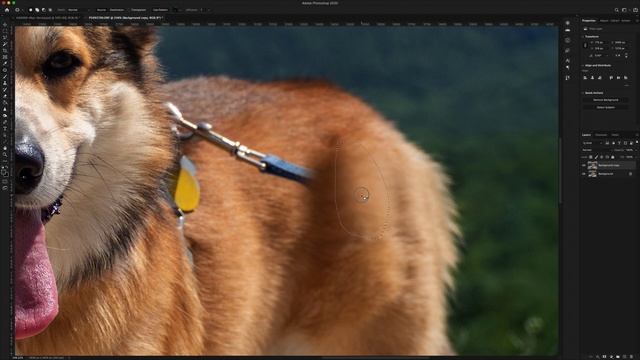Click the Background copy layer thumbnail

click(x=592, y=165)
